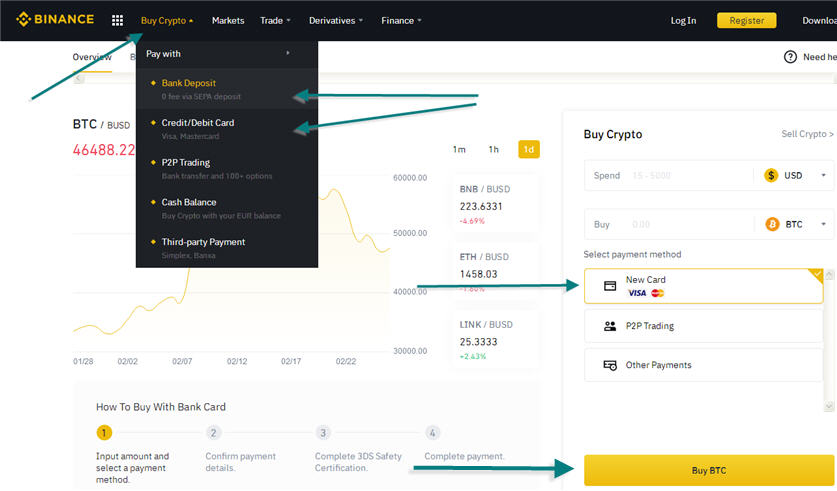Click the payment methods scrollbar up arrow

pyautogui.click(x=829, y=275)
